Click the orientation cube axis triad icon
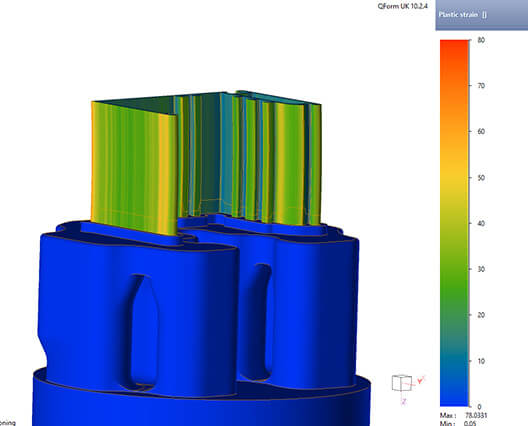Screen dimensions: 528x426 [x=402, y=383]
